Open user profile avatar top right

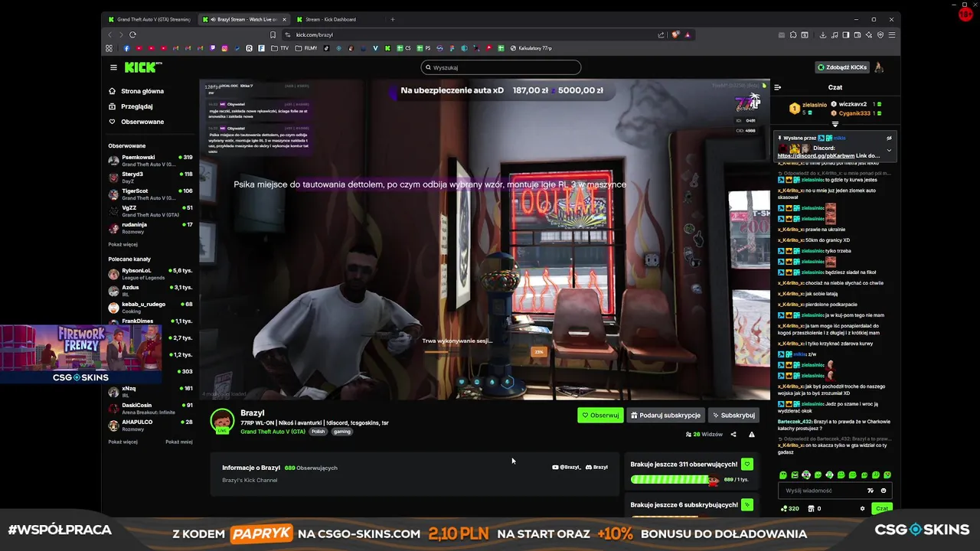tap(879, 67)
